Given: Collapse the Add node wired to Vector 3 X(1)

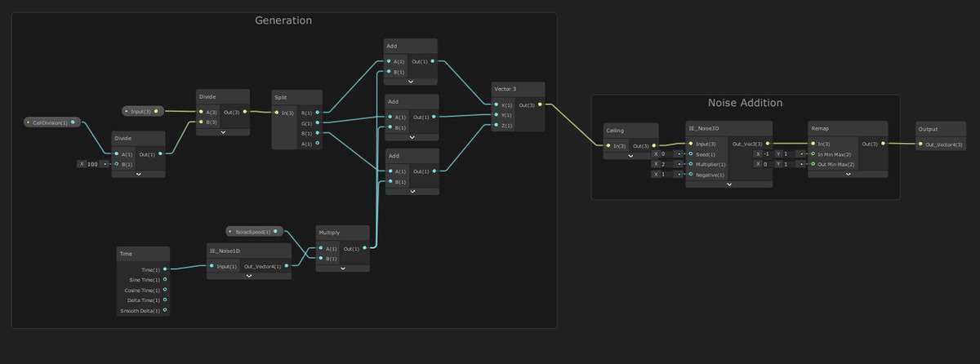Looking at the screenshot, I should pyautogui.click(x=411, y=81).
